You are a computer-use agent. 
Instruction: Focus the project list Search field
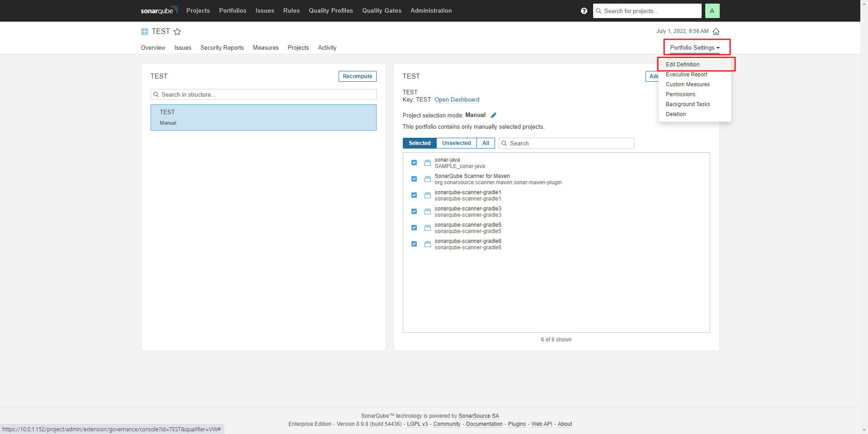pos(566,143)
